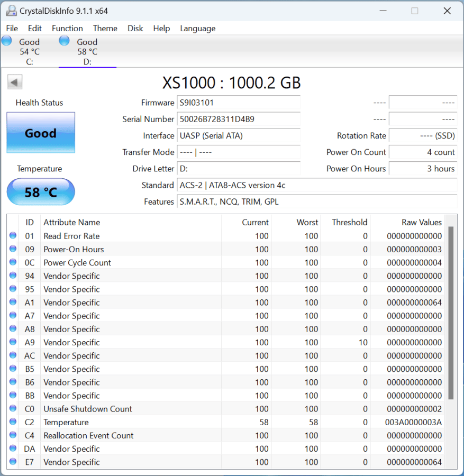Click the Transfer Mode field

point(239,152)
